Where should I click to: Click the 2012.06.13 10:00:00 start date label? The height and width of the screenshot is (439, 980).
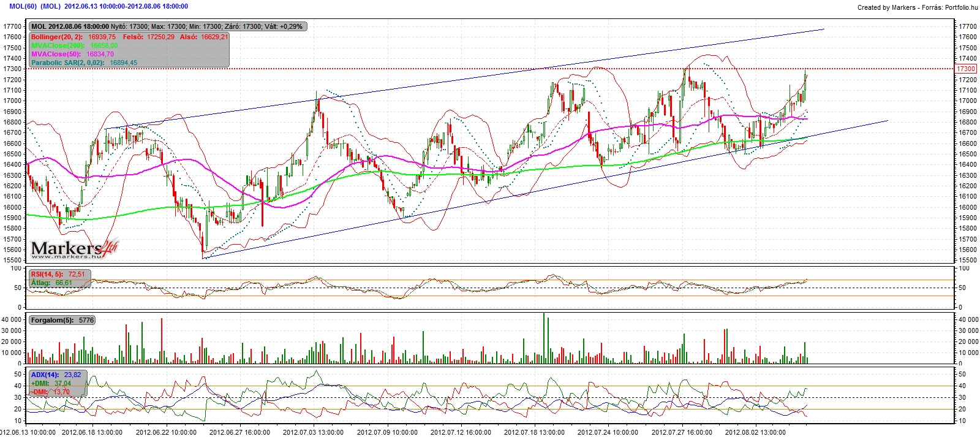(28, 432)
